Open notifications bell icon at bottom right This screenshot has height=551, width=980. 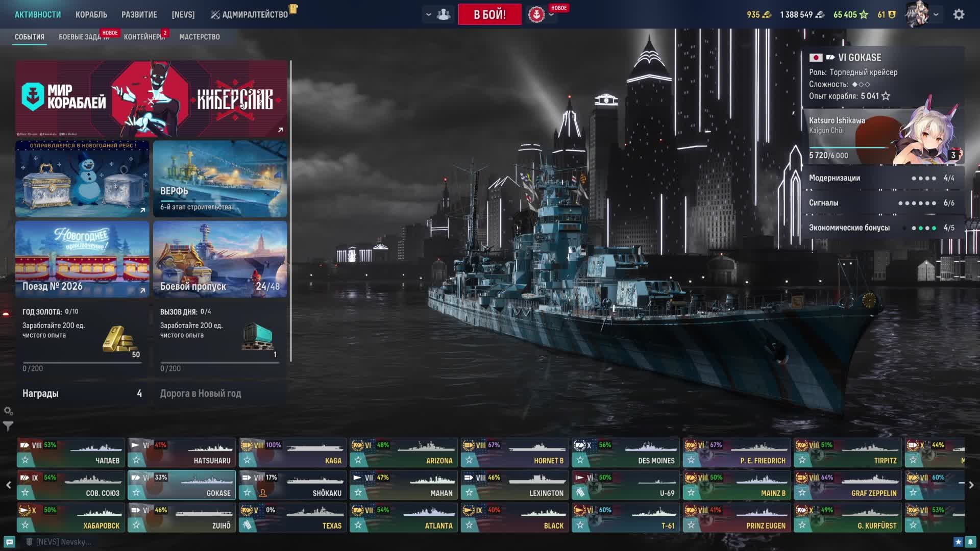click(x=970, y=542)
